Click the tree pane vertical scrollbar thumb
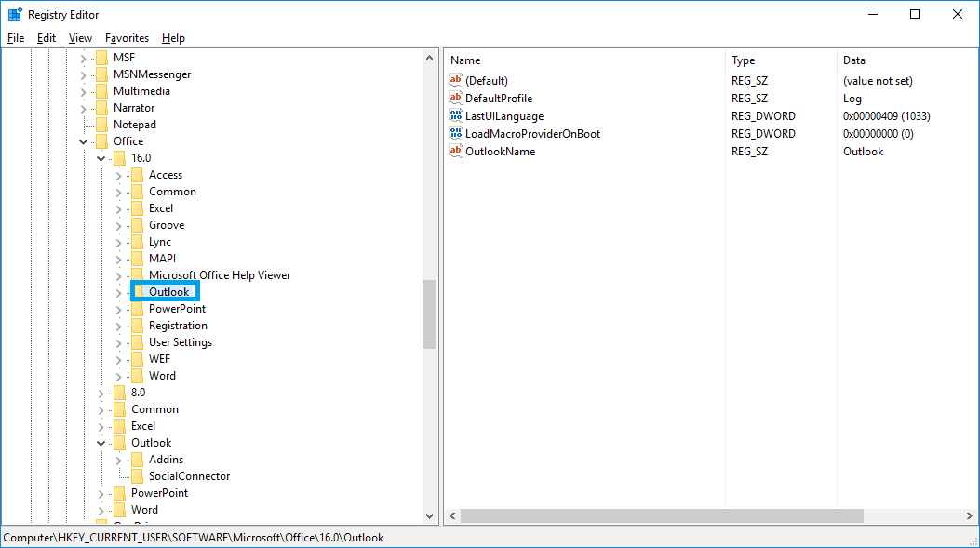This screenshot has width=980, height=548. pyautogui.click(x=429, y=314)
